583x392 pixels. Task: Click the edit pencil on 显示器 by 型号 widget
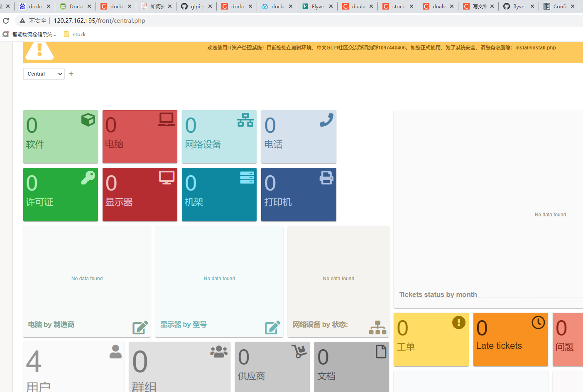tap(272, 328)
